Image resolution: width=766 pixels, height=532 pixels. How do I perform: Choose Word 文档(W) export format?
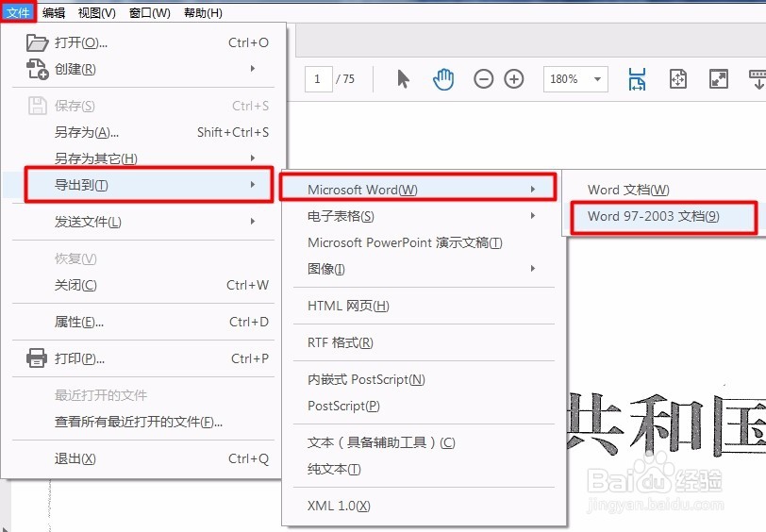(665, 190)
